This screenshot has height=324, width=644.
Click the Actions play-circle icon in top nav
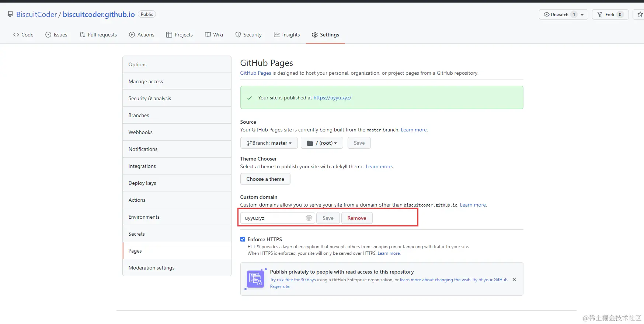132,35
